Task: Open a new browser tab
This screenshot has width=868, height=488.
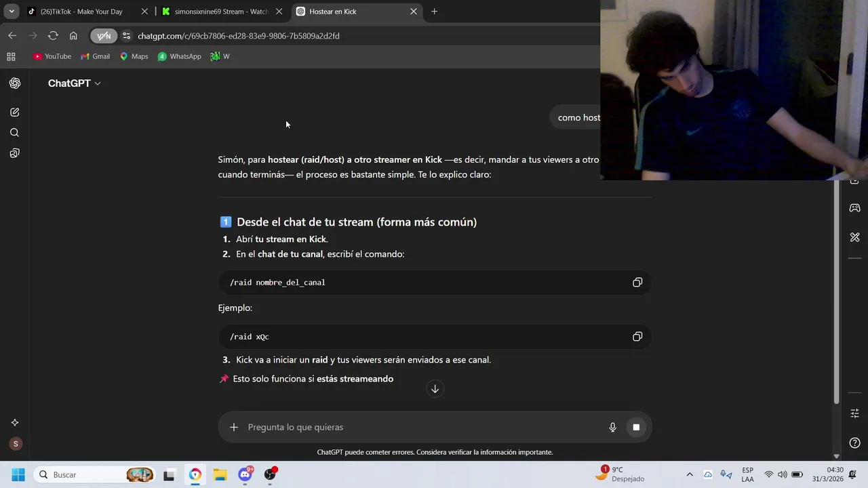Action: 434,12
